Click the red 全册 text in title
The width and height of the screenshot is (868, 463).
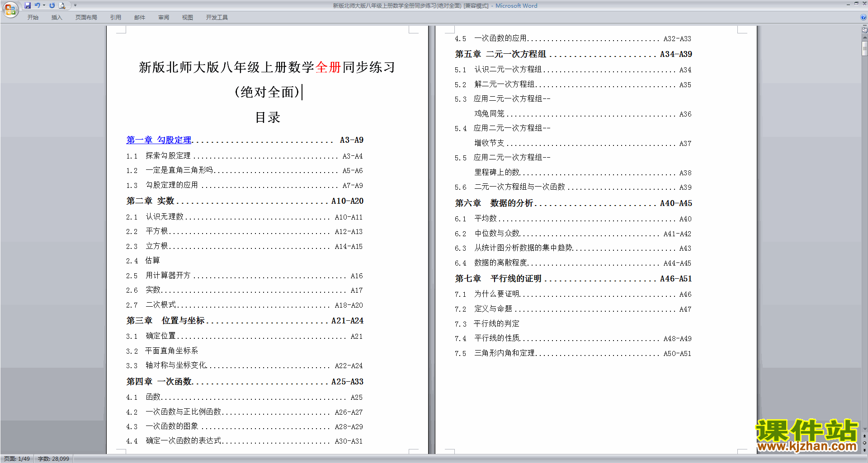328,67
